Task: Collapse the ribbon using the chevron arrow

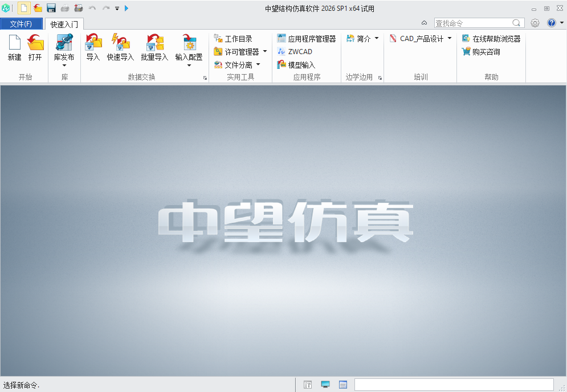Action: point(424,22)
